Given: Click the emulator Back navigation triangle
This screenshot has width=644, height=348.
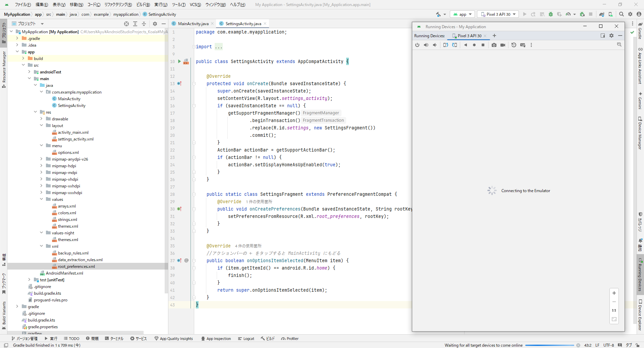Looking at the screenshot, I should tap(465, 45).
